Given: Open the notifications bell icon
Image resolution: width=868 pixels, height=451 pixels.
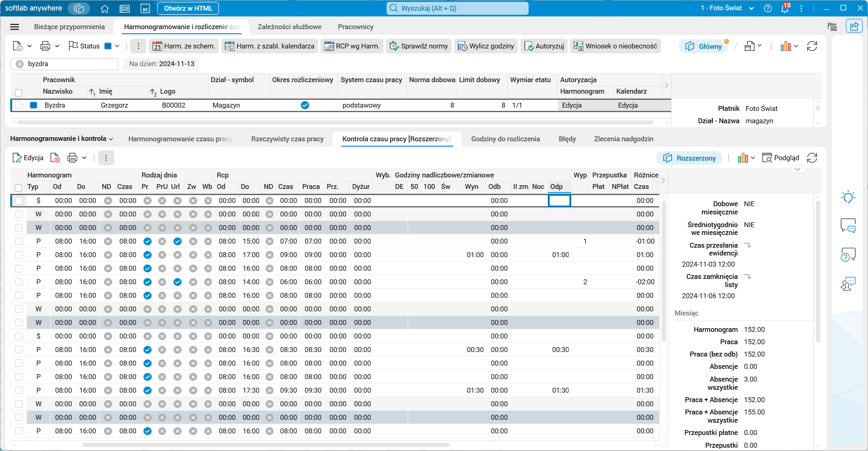Looking at the screenshot, I should (785, 8).
